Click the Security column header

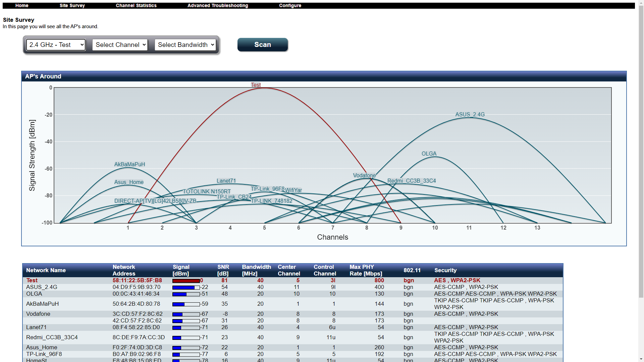pos(445,270)
